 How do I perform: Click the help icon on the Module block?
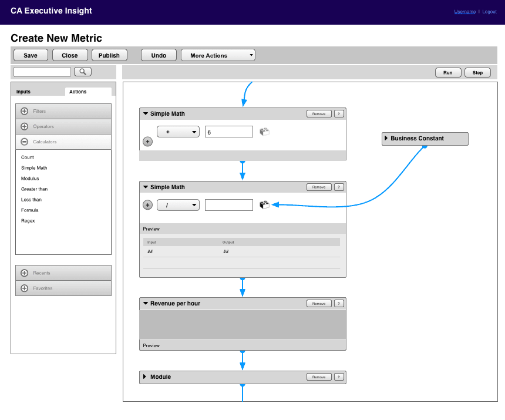[x=338, y=377]
